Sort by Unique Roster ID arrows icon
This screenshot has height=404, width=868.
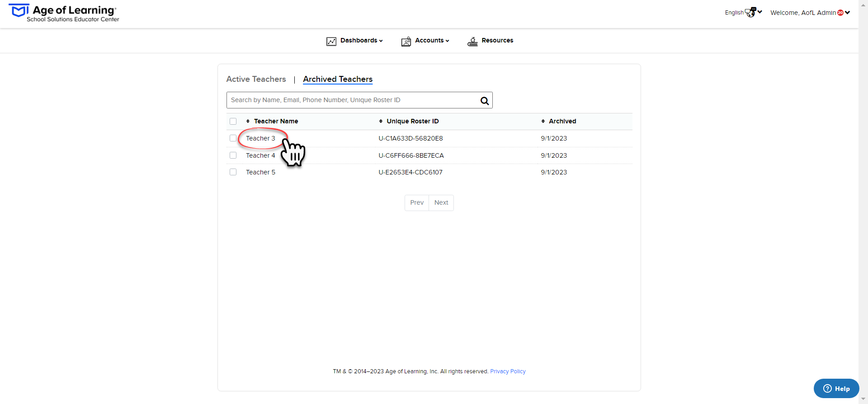[x=381, y=121]
